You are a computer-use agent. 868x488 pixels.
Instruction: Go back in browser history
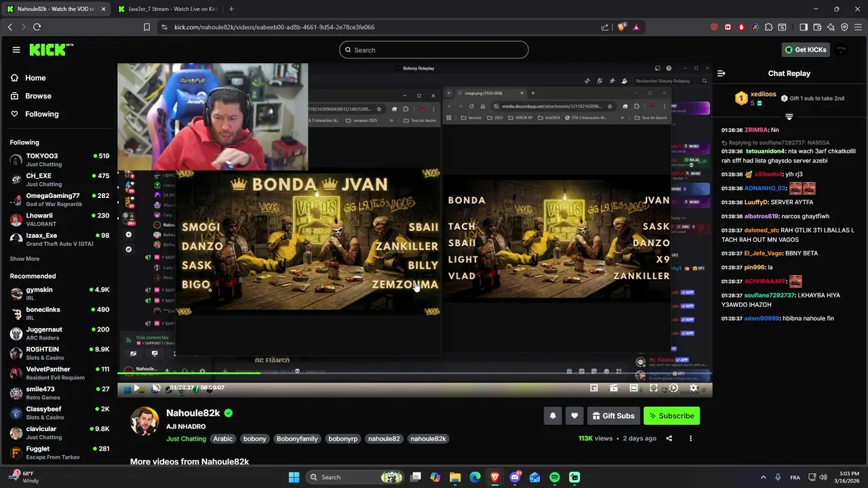[x=9, y=27]
